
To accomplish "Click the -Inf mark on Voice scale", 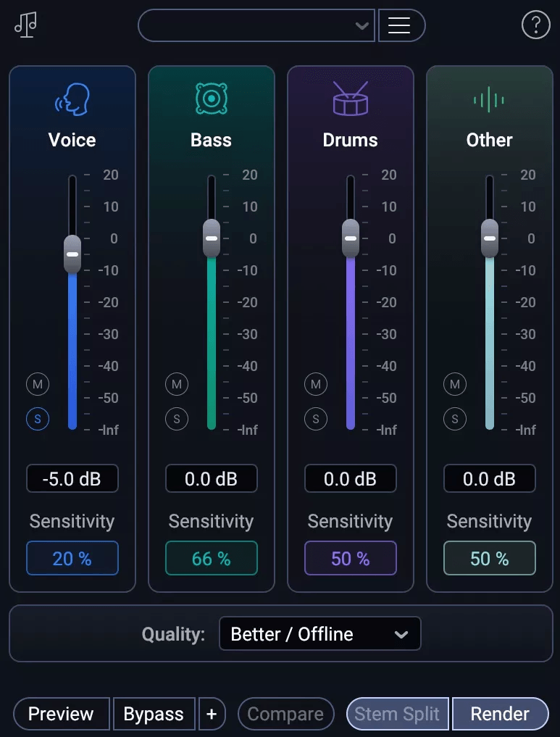I will (x=109, y=430).
